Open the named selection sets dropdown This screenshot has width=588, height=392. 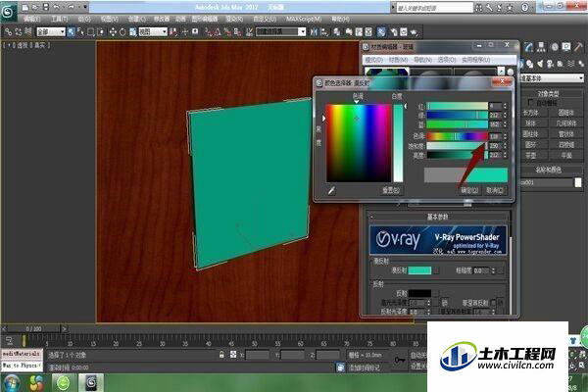(281, 32)
